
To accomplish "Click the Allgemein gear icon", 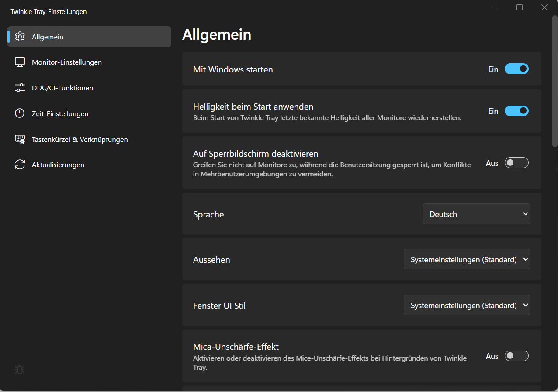I will point(20,37).
